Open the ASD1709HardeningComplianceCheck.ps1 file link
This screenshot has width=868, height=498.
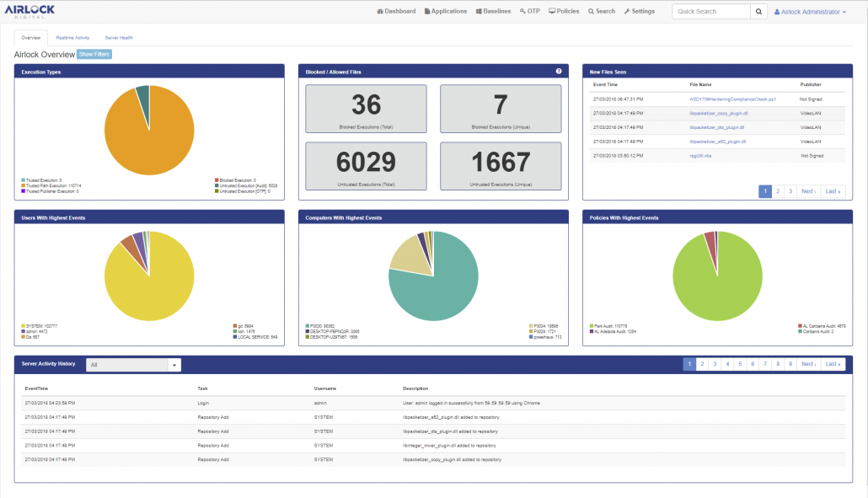(732, 99)
